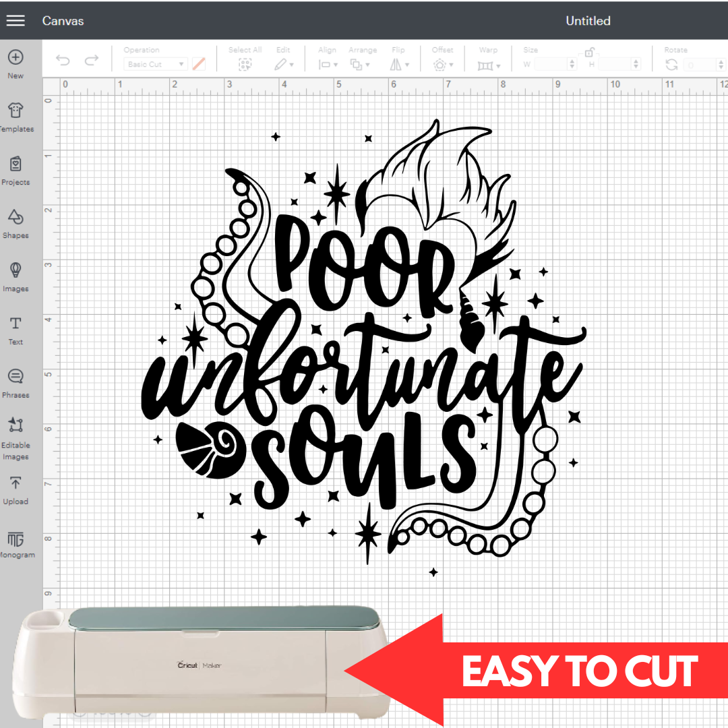Open the Templates panel
The height and width of the screenshot is (728, 728).
[16, 117]
